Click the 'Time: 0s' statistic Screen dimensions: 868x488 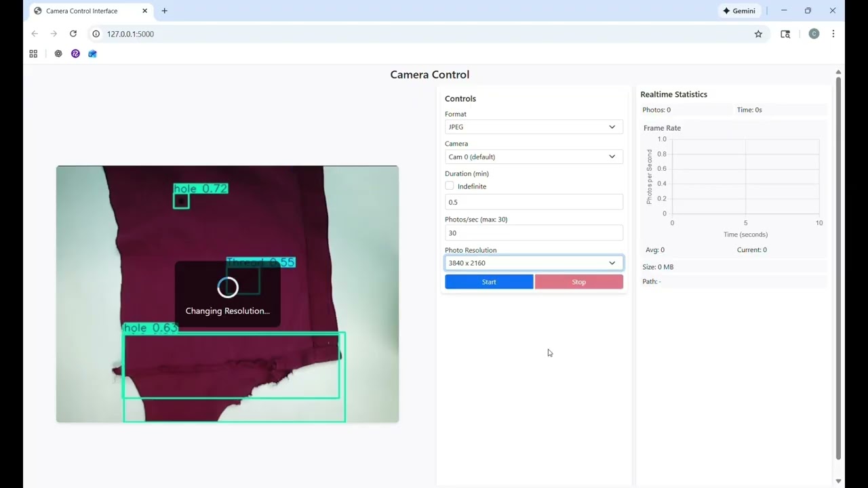point(749,110)
